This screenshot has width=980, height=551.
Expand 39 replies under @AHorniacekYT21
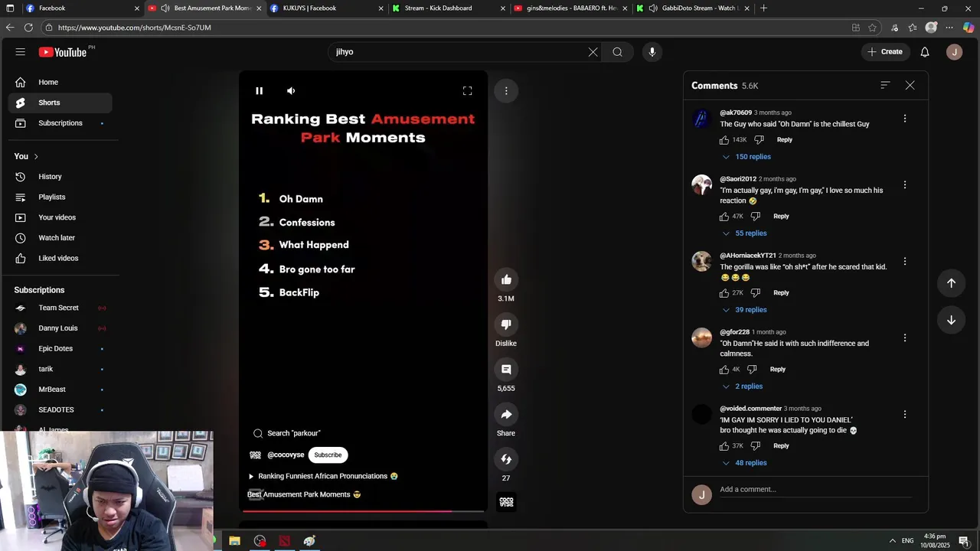[x=744, y=310]
